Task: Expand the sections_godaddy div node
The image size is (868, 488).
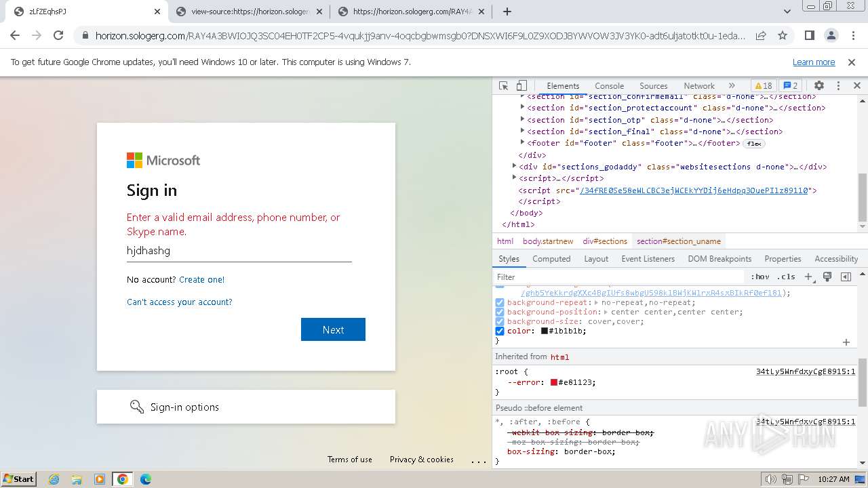Action: [x=514, y=166]
